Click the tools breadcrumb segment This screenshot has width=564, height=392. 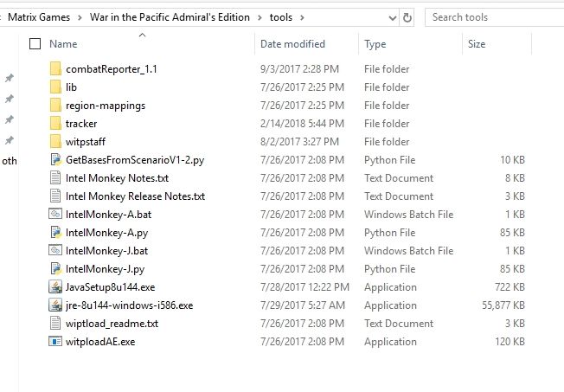click(x=281, y=17)
